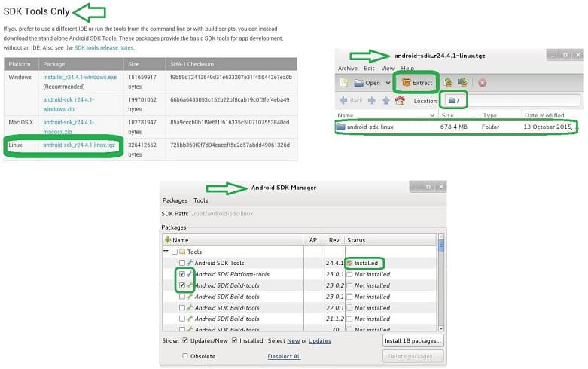This screenshot has height=369, width=588.
Task: Check the Build-tools 22.0.1 checkbox
Action: point(182,308)
